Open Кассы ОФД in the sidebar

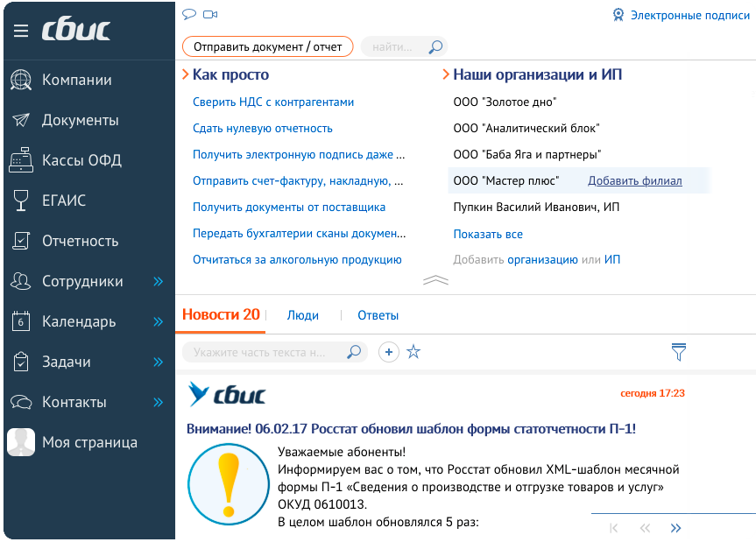click(x=81, y=160)
